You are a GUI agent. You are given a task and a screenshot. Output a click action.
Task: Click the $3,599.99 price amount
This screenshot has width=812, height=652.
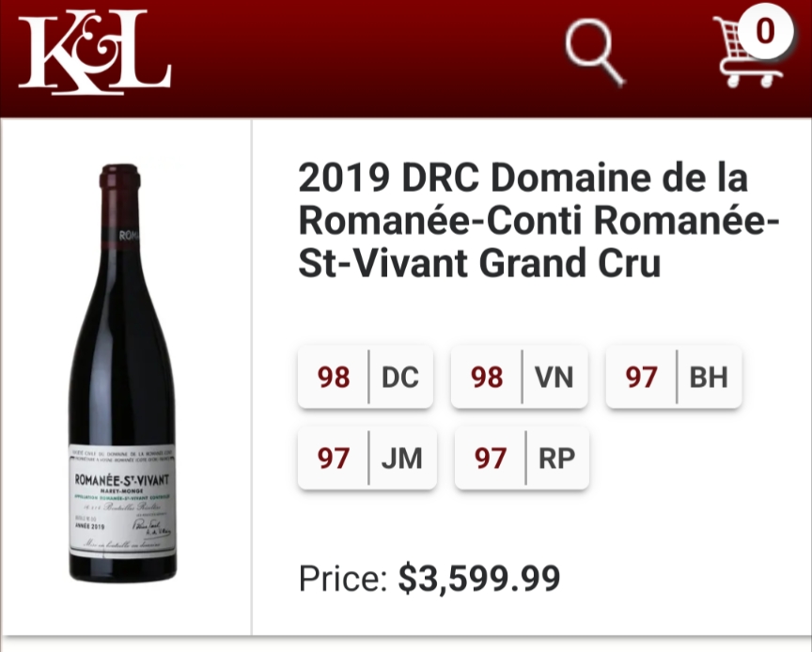tap(479, 578)
